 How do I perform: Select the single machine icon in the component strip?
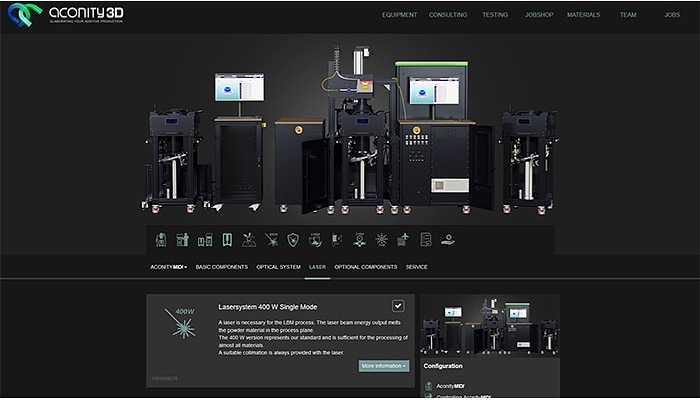pos(161,240)
